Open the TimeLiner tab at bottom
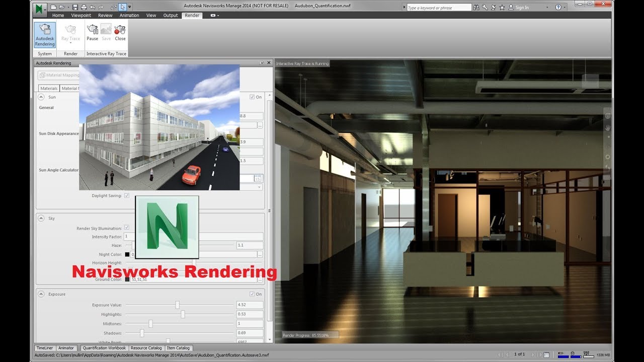Viewport: 644px width, 362px height. tap(45, 348)
